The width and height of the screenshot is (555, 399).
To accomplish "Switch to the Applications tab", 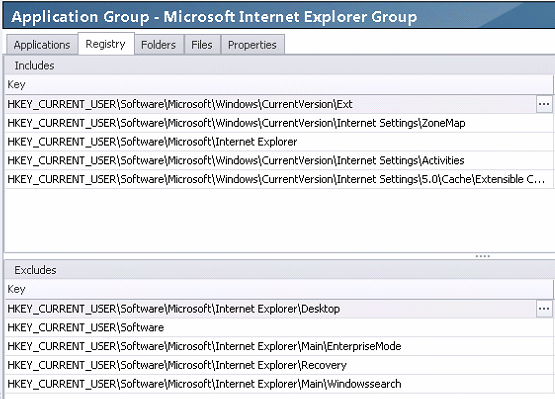I will (x=42, y=45).
